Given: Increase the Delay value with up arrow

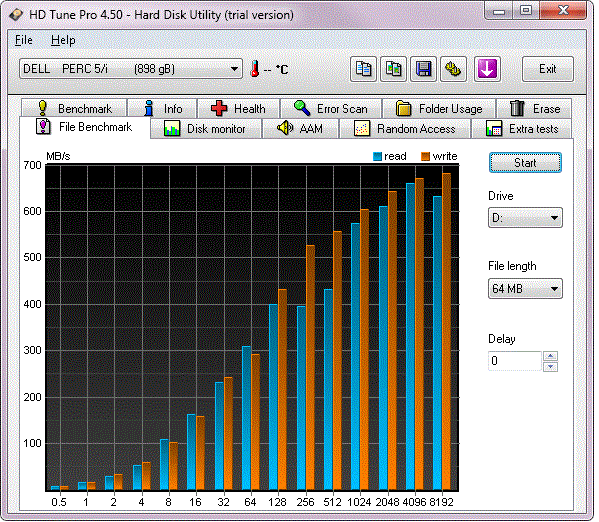Looking at the screenshot, I should (550, 356).
